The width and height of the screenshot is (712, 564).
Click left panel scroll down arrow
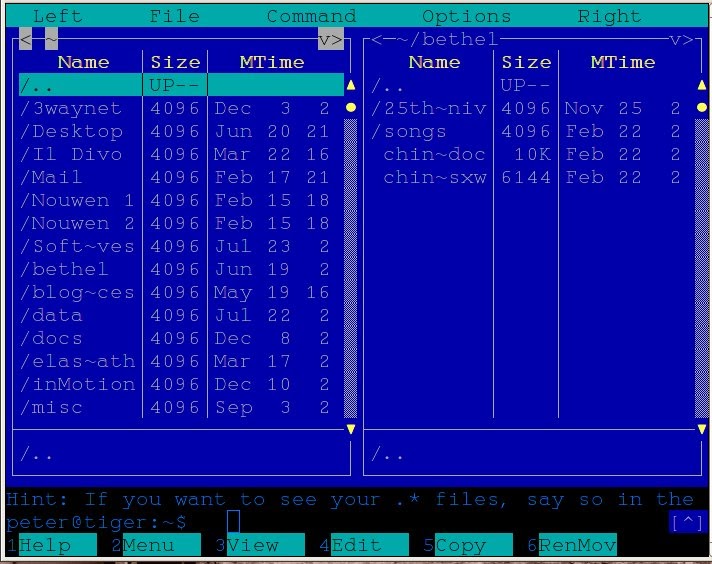(351, 429)
